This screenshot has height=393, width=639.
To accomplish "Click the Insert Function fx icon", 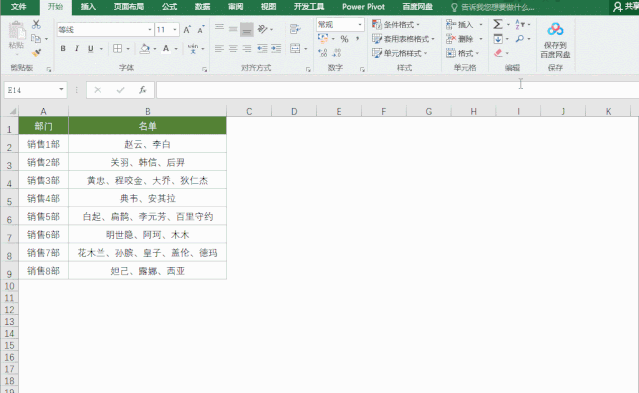I will coord(143,90).
